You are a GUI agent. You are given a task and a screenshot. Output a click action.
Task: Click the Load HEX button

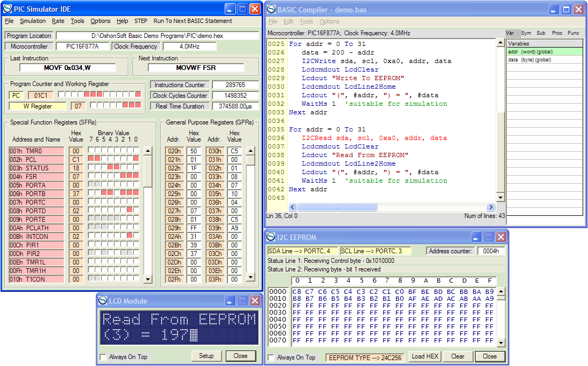tap(425, 356)
